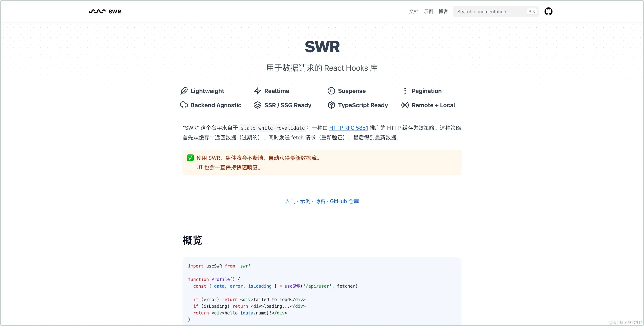The width and height of the screenshot is (644, 326).
Task: Follow the 入门 link
Action: [x=290, y=201]
